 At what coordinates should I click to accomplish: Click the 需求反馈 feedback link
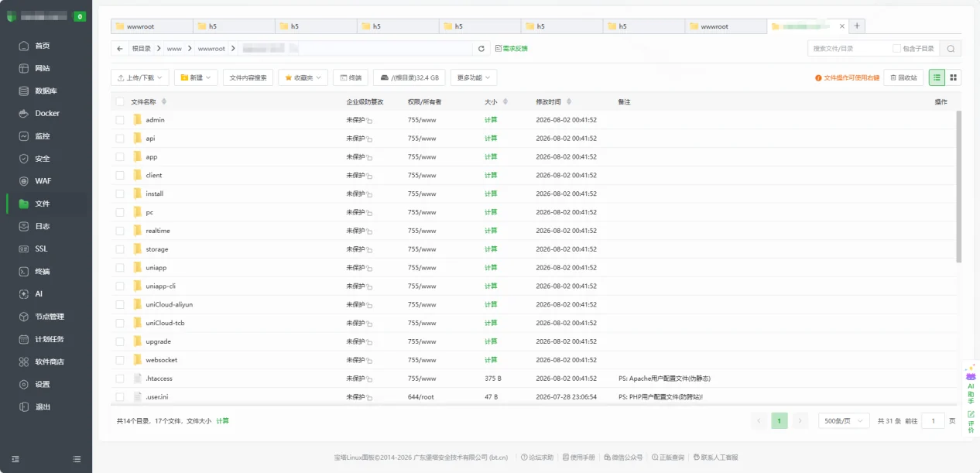click(x=511, y=48)
